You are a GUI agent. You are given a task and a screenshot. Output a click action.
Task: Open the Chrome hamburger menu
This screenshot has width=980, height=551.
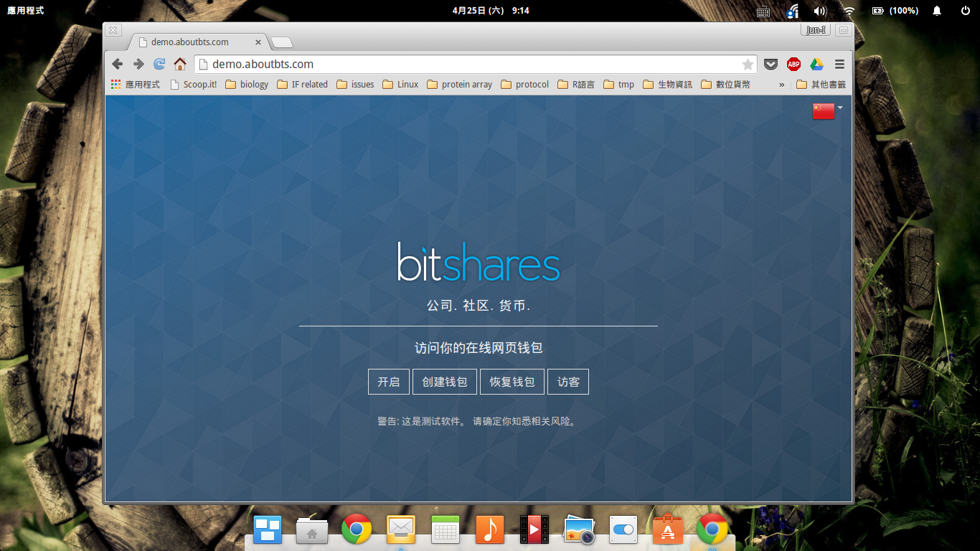[x=839, y=65]
